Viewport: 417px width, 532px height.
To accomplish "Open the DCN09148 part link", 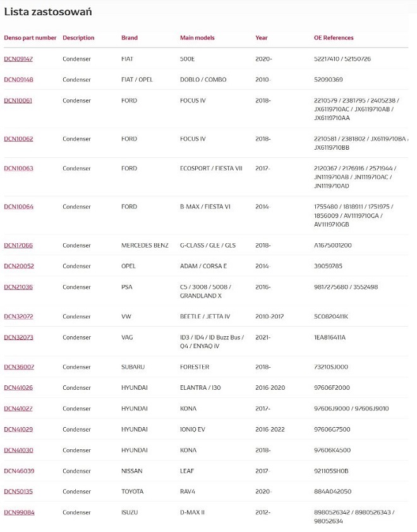I will click(18, 80).
